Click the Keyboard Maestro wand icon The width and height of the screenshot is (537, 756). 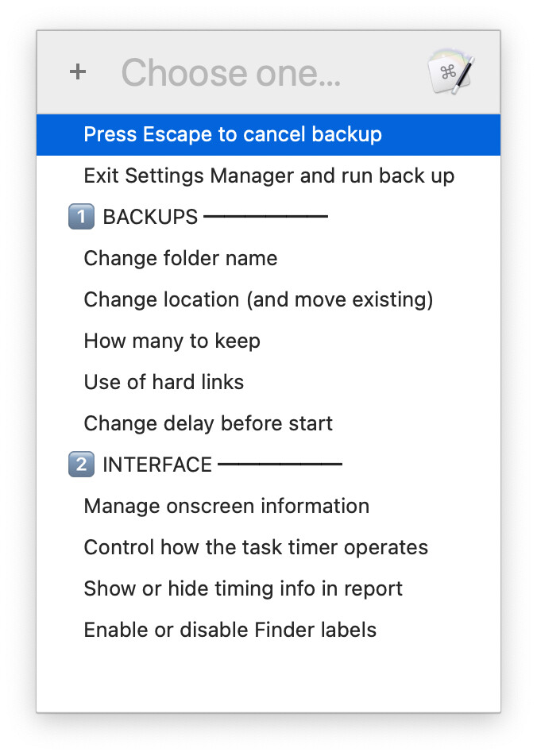click(451, 72)
